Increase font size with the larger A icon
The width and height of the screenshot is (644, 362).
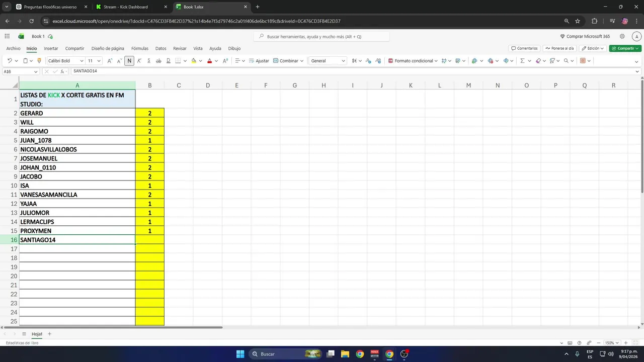click(110, 61)
